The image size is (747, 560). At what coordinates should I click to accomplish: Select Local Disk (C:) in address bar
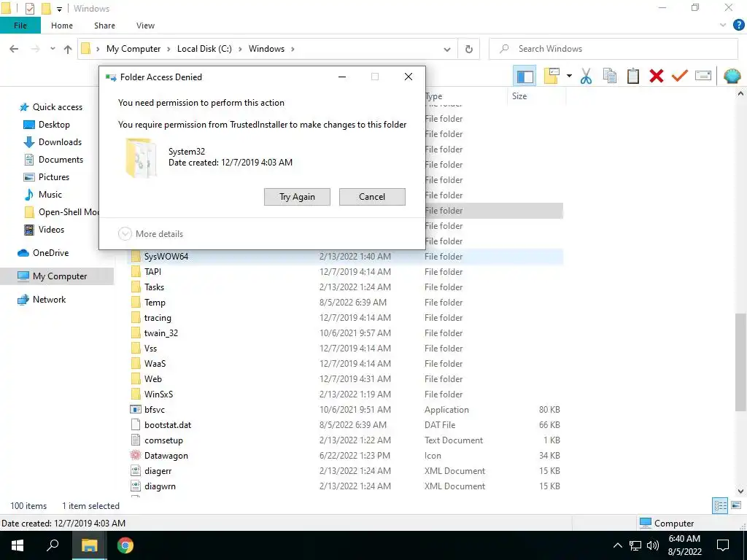pyautogui.click(x=204, y=49)
